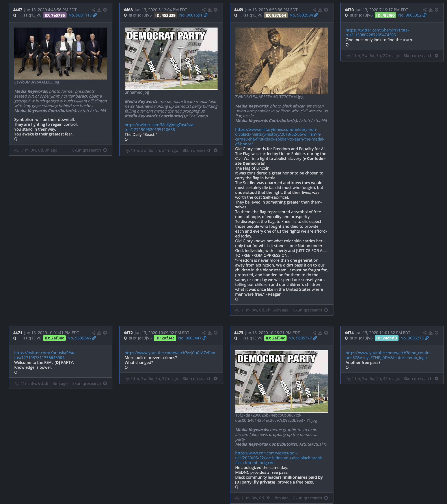This screenshot has height=504, width=447.
Task: Click the filename ZWKD6YL54JAE5EFAHOITZ7CTAM.jpg
Action: [x=269, y=97]
